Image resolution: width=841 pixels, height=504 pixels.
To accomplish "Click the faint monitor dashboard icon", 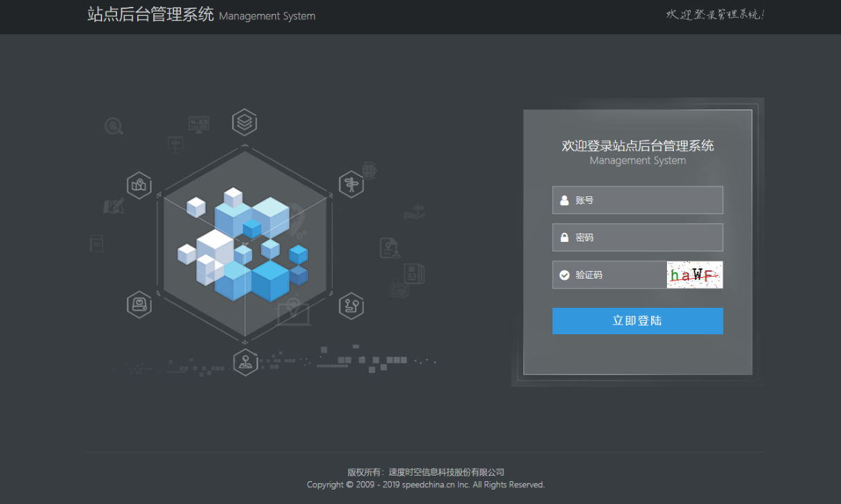I will coord(199,124).
